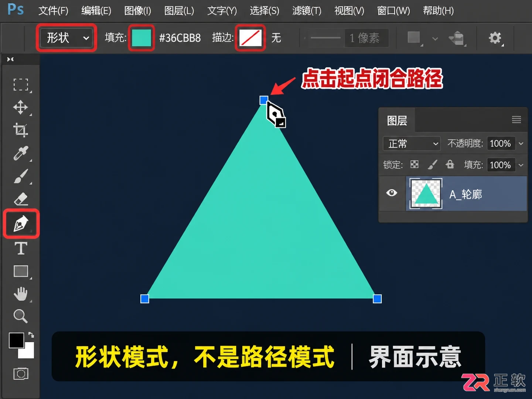This screenshot has width=532, height=399.
Task: Open the Layers panel menu icon
Action: tap(516, 120)
